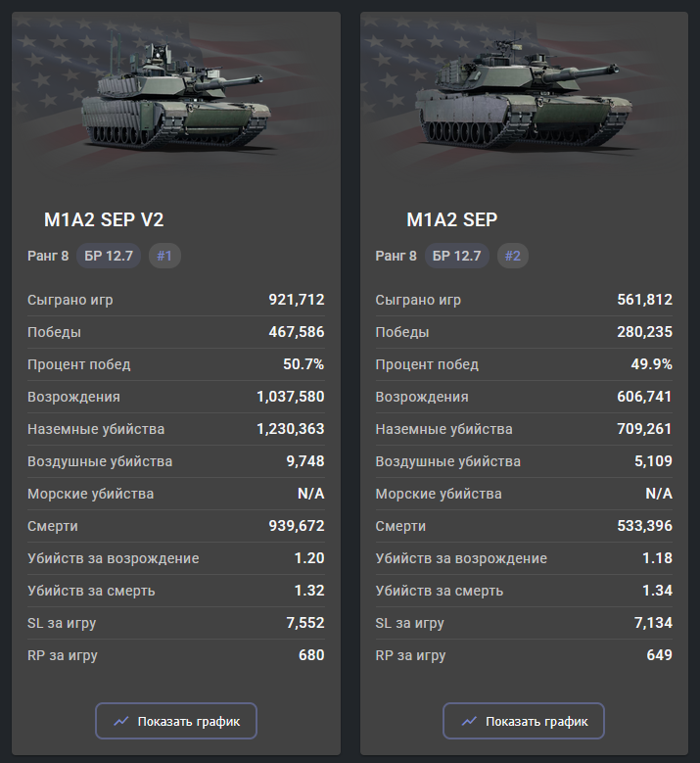Click RP за игру value 680
The image size is (700, 763).
311,655
